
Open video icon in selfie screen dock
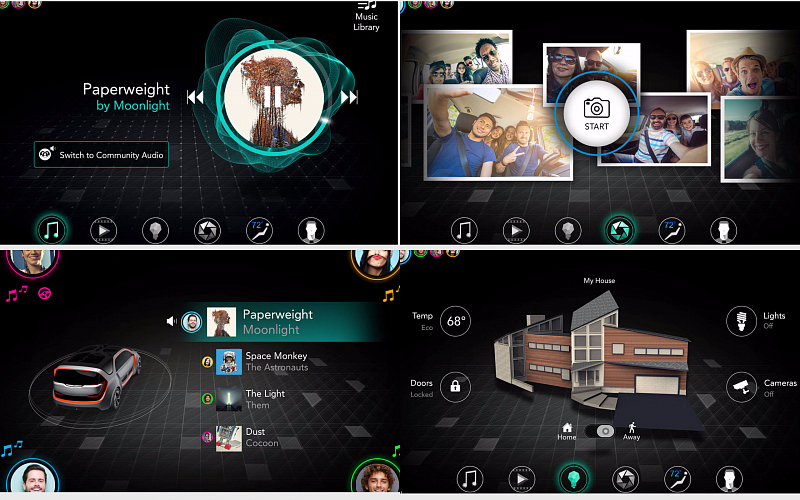click(x=516, y=231)
